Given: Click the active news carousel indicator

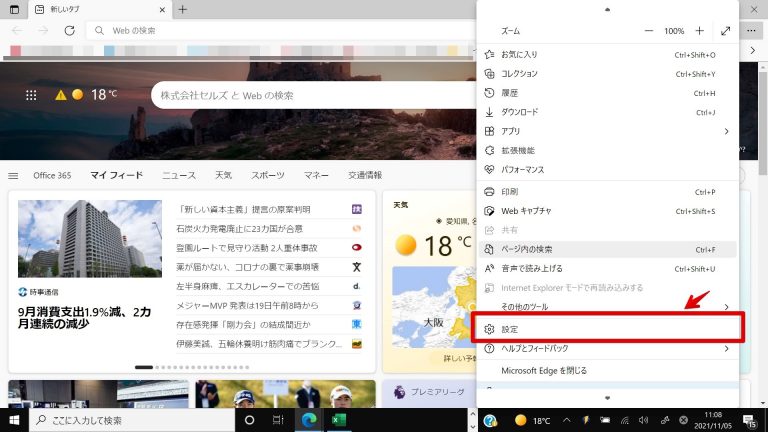Looking at the screenshot, I should (144, 367).
